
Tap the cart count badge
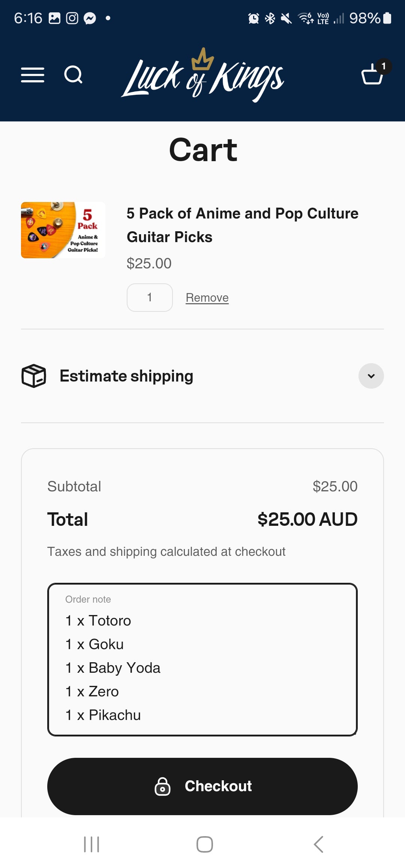[383, 66]
